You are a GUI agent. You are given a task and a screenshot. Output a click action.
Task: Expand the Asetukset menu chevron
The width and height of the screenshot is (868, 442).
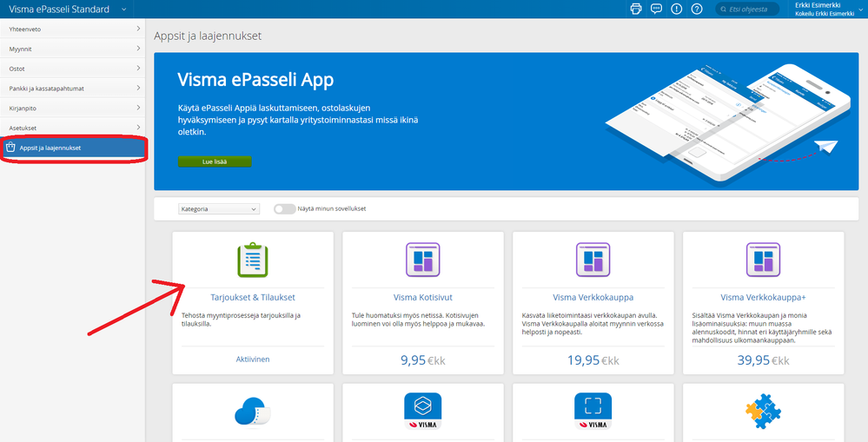tap(138, 128)
